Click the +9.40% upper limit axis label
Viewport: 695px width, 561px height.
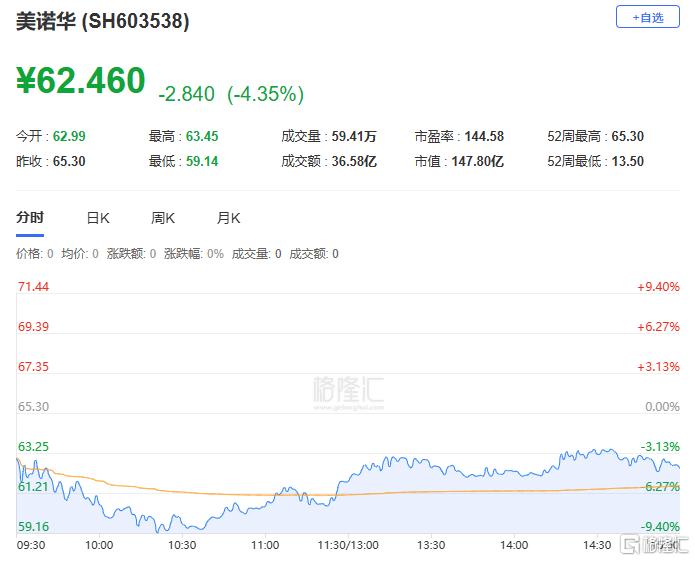click(658, 287)
